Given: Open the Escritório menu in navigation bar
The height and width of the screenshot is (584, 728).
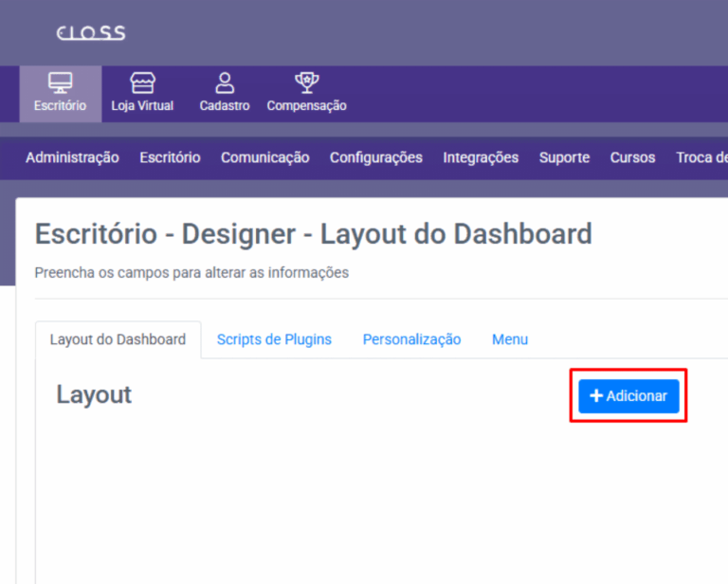Looking at the screenshot, I should 170,157.
